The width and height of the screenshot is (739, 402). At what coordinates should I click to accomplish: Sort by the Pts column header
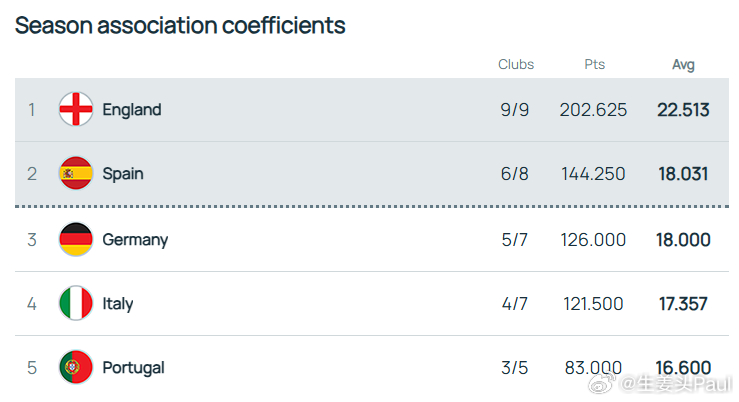click(x=594, y=64)
